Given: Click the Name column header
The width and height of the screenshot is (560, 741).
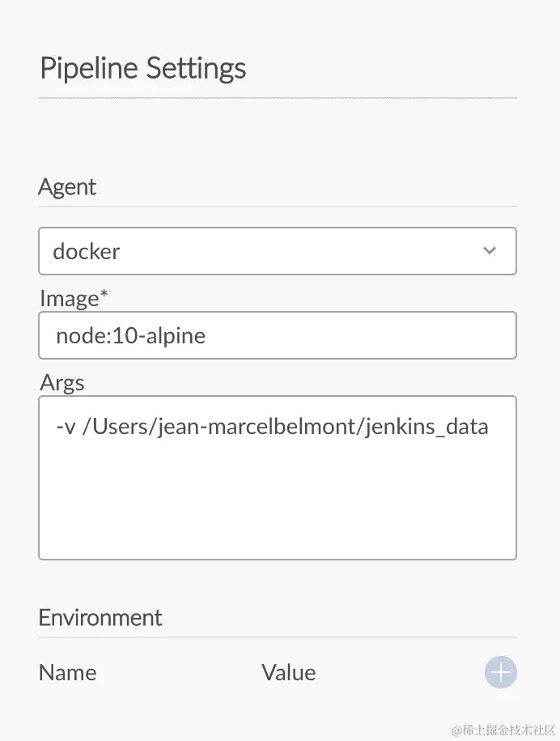Looking at the screenshot, I should coord(68,672).
